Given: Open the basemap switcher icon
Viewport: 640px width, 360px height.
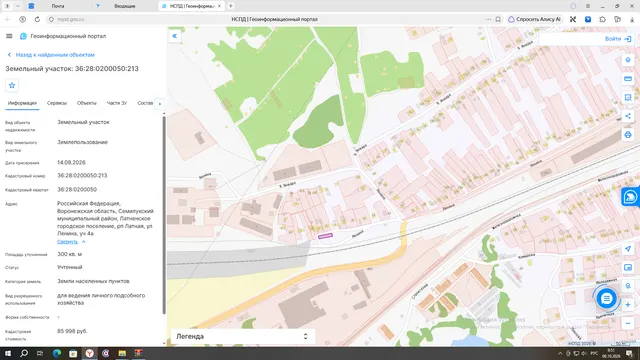Looking at the screenshot, I should tap(628, 267).
